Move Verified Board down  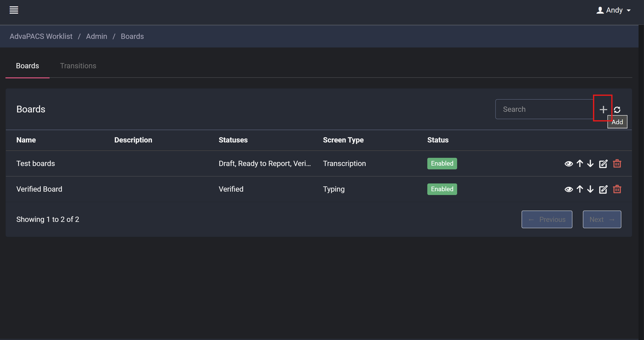coord(590,189)
